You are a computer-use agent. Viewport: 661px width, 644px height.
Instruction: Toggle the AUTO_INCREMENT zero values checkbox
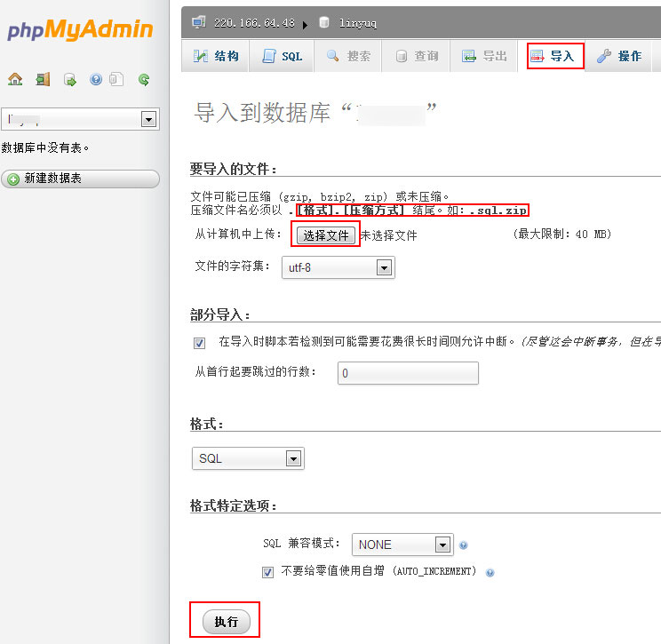[x=267, y=572]
